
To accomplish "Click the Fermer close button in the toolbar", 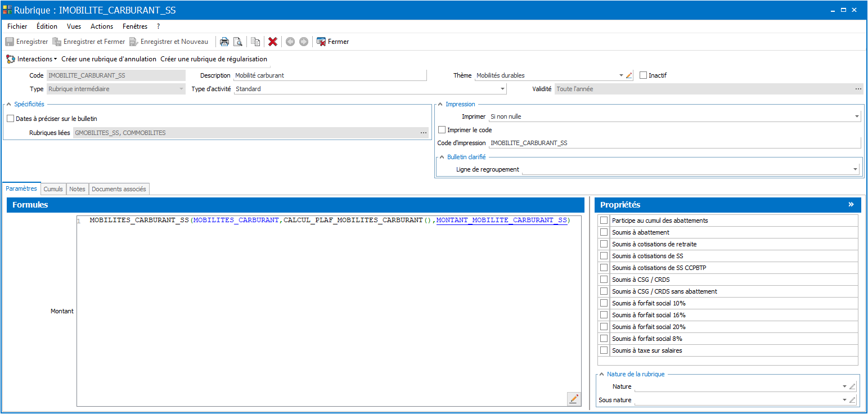I will (333, 42).
